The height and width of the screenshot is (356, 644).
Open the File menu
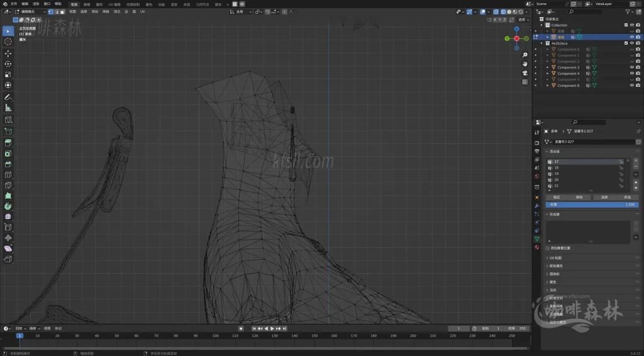(x=14, y=4)
